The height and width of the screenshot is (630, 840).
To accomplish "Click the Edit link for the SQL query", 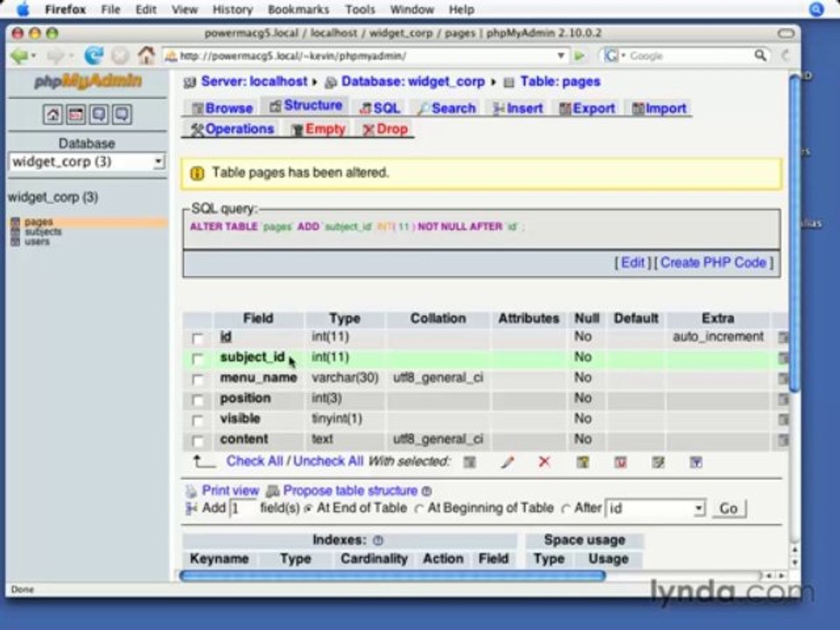I will click(x=632, y=262).
